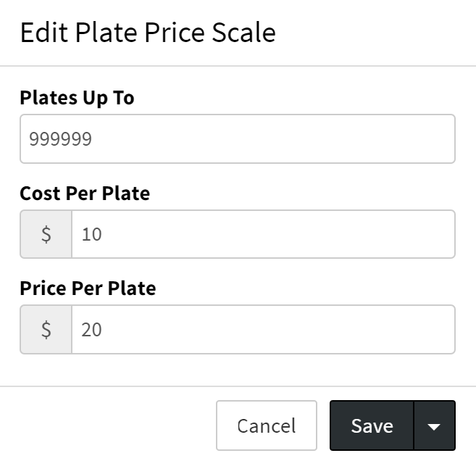Select the Price Per Plate input box
The height and width of the screenshot is (461, 476).
pyautogui.click(x=262, y=330)
